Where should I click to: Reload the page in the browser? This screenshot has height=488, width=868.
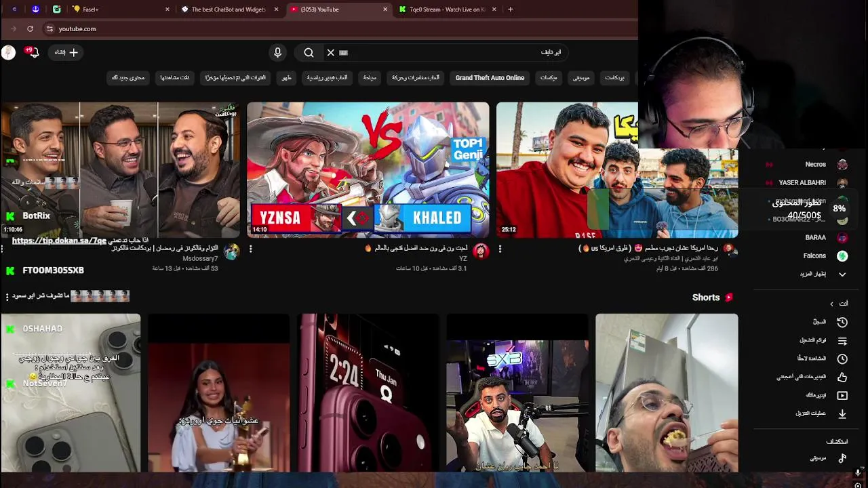[x=30, y=28]
